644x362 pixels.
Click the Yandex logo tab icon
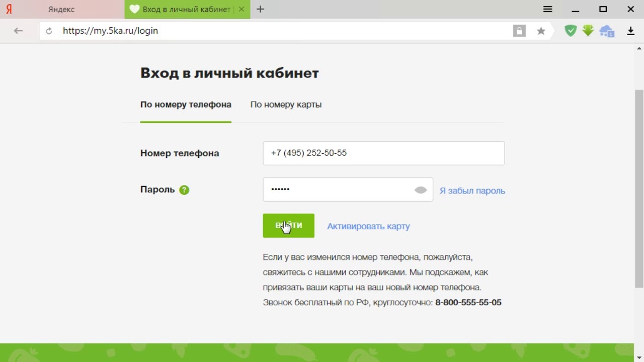coord(9,10)
